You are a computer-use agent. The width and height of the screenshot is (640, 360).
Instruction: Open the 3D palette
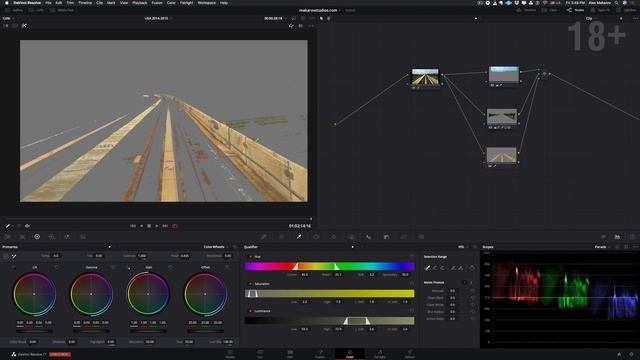[x=421, y=237]
